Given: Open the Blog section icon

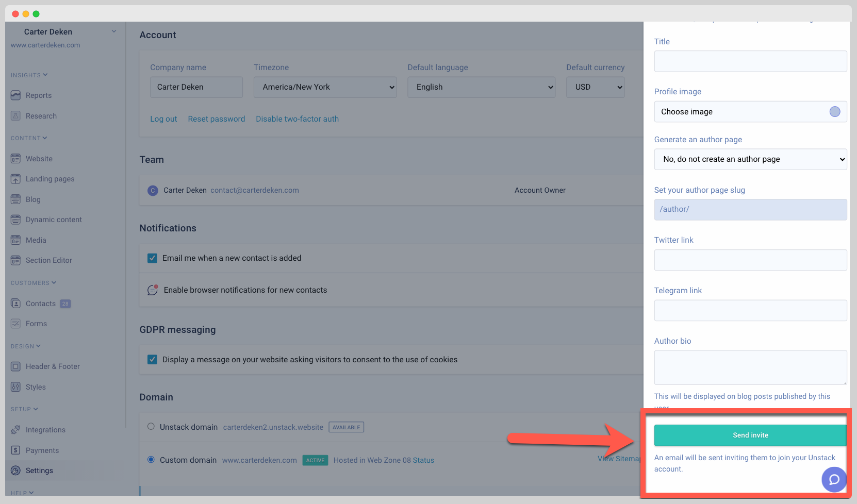Looking at the screenshot, I should point(15,199).
